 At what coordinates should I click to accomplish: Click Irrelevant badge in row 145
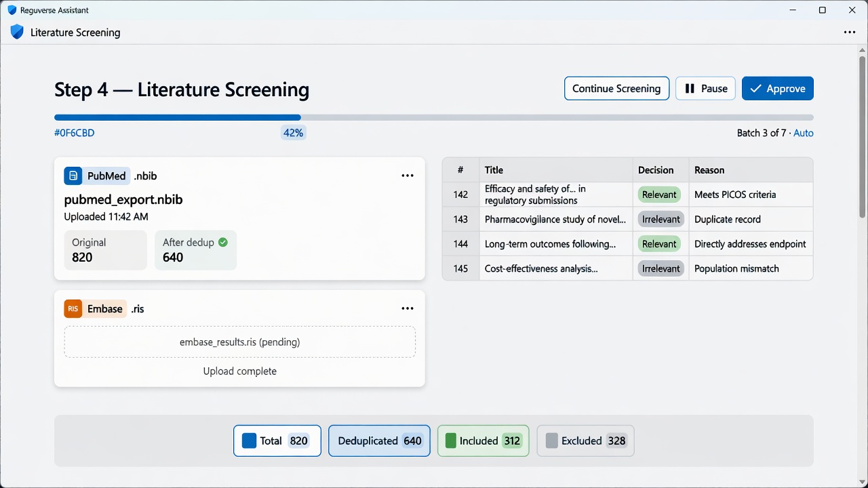pyautogui.click(x=661, y=268)
